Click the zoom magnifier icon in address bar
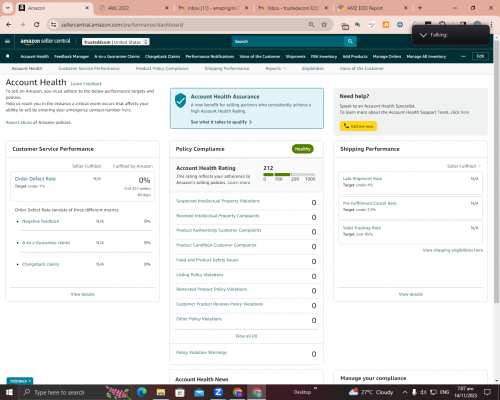Viewport: 500px width, 400px height. coord(311,25)
